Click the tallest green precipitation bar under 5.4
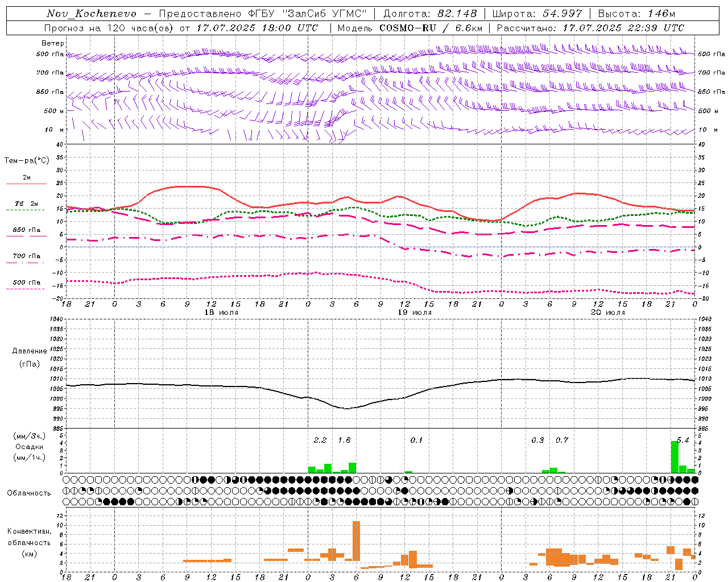The width and height of the screenshot is (728, 582). point(675,457)
